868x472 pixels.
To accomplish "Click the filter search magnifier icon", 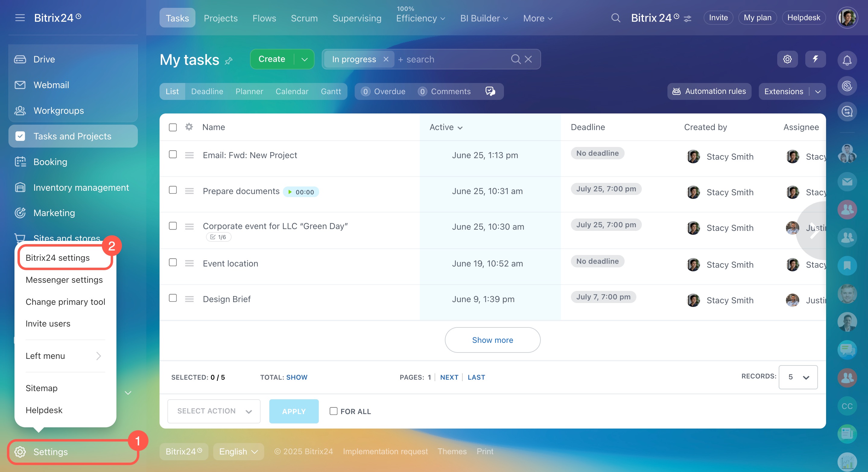I will click(515, 59).
